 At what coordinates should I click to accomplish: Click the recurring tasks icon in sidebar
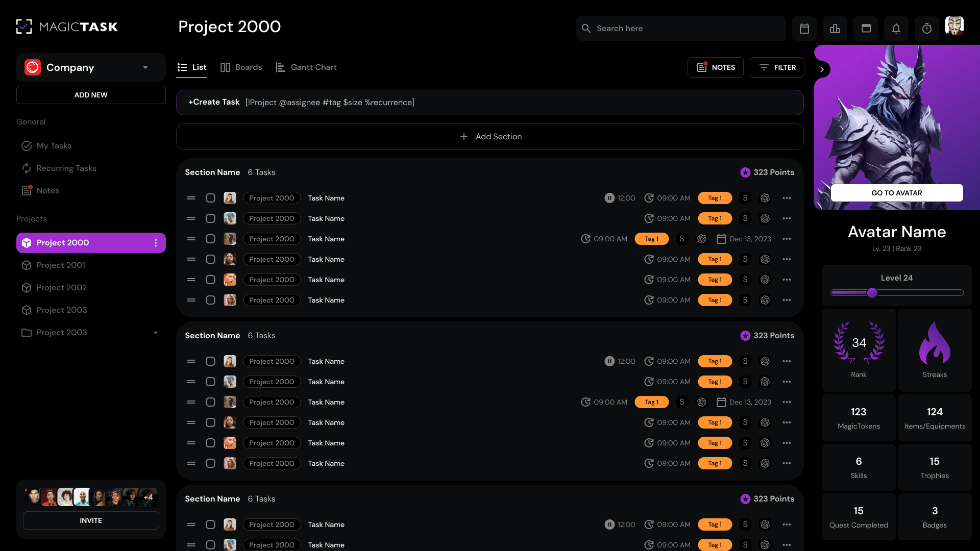point(26,168)
